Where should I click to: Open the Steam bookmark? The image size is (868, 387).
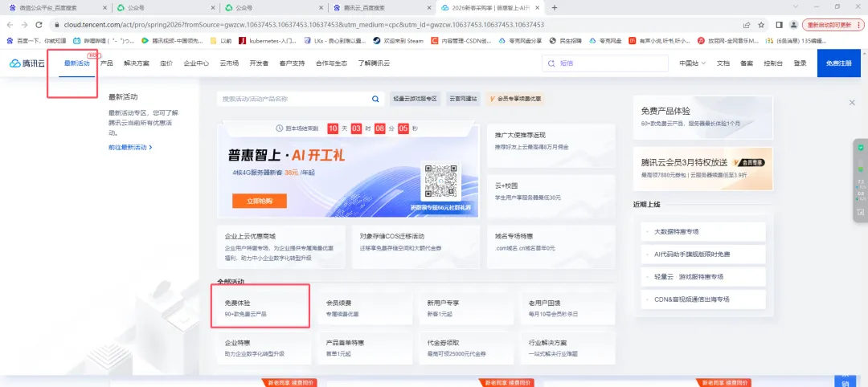[398, 40]
